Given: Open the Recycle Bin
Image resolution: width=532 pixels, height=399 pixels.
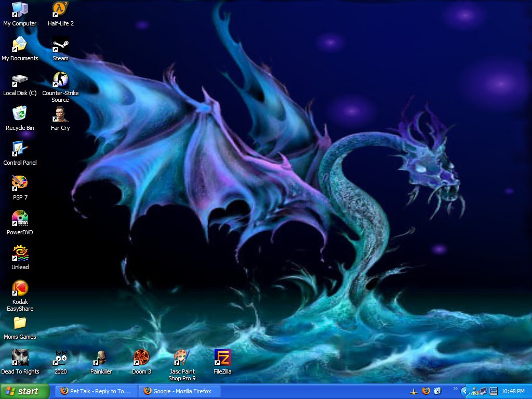Looking at the screenshot, I should 20,114.
